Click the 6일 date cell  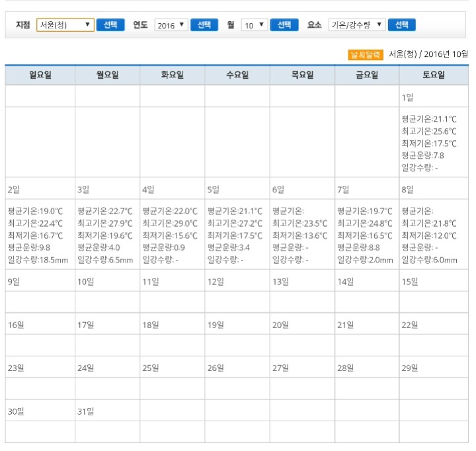(302, 188)
